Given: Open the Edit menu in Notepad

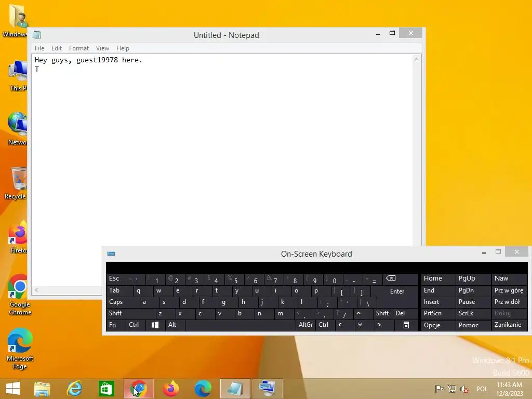Looking at the screenshot, I should tap(56, 48).
